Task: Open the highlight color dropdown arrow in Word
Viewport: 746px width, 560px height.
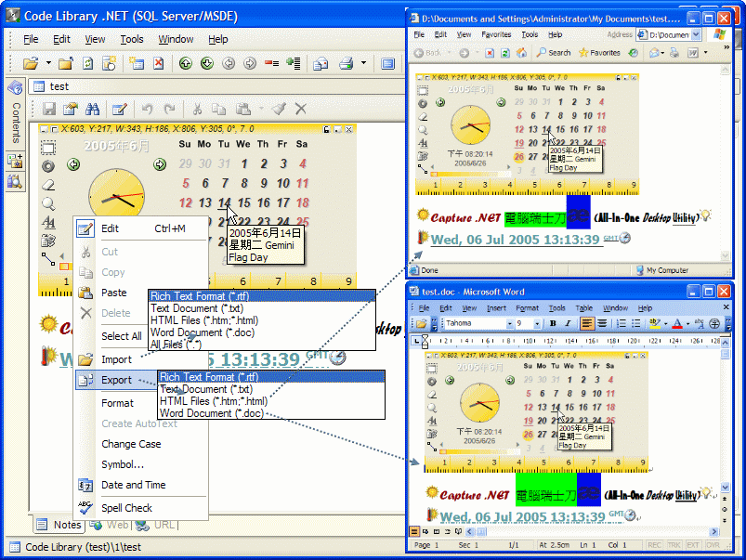Action: (665, 324)
